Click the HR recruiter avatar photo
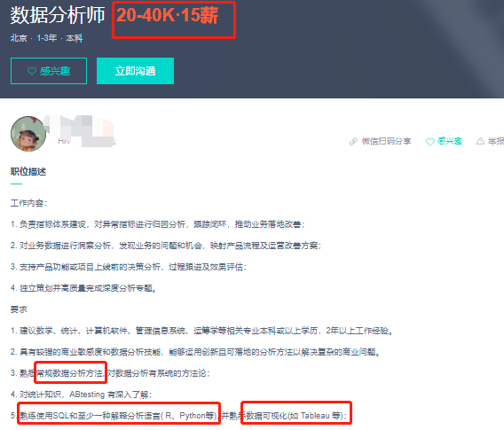The width and height of the screenshot is (504, 430). coord(28,134)
